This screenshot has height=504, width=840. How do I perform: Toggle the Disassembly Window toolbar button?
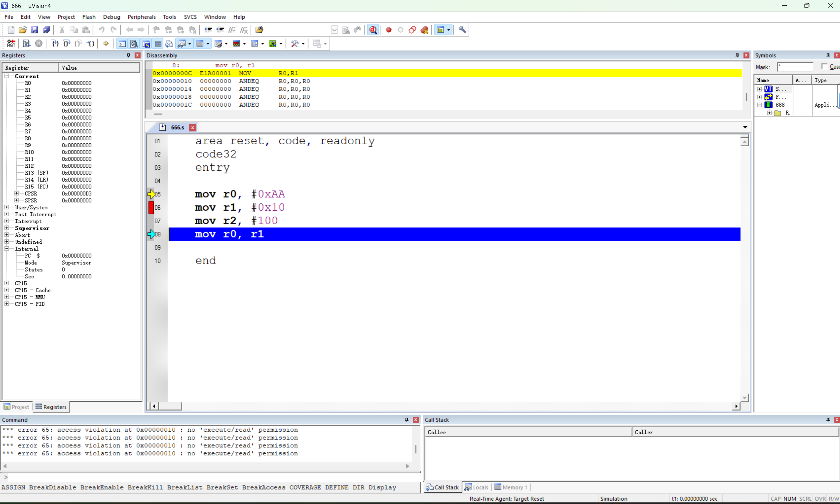tap(134, 43)
